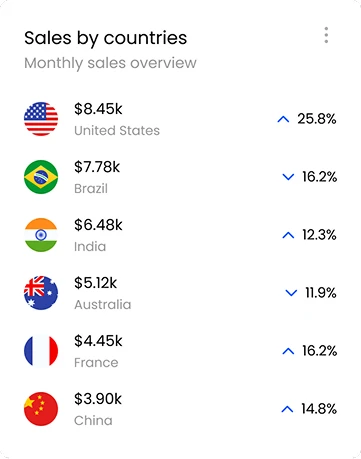Click the Brazil flag icon
This screenshot has width=361, height=459.
pyautogui.click(x=41, y=177)
